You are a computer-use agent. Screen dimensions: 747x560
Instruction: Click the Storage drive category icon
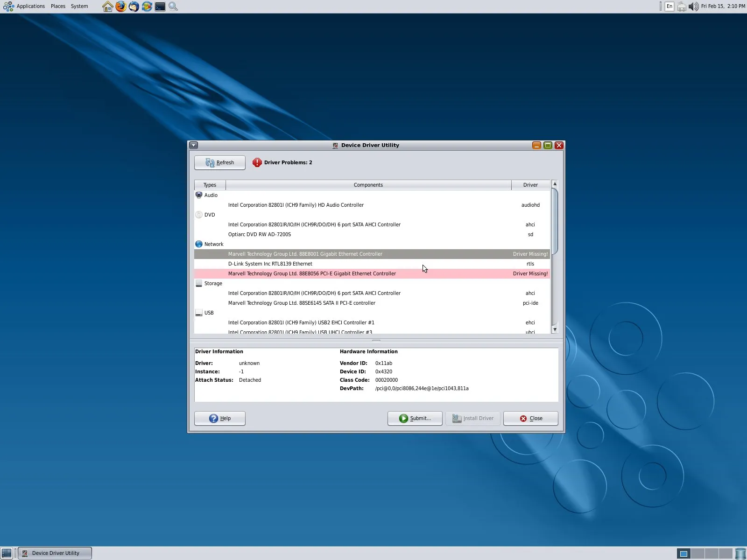(x=199, y=283)
